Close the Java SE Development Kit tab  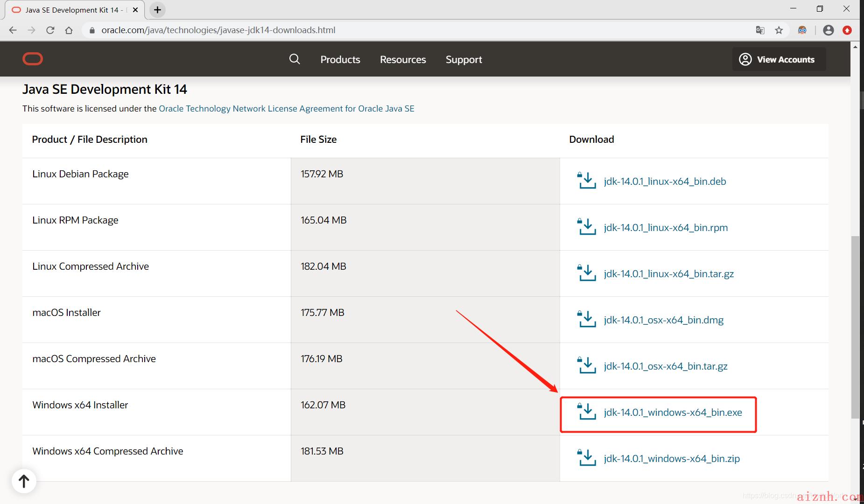click(x=135, y=10)
